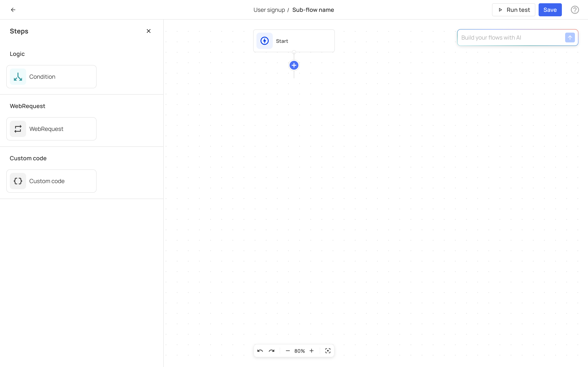This screenshot has height=367, width=588.
Task: Open the help question mark icon
Action: [575, 10]
